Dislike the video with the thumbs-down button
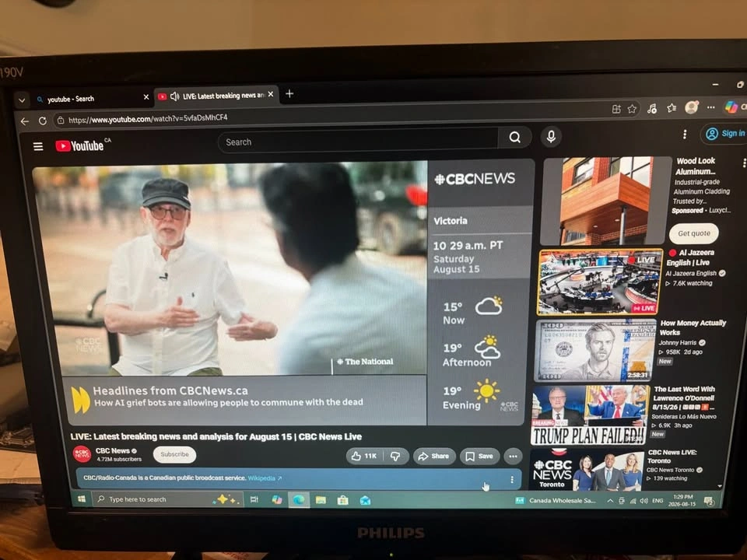 coord(395,457)
